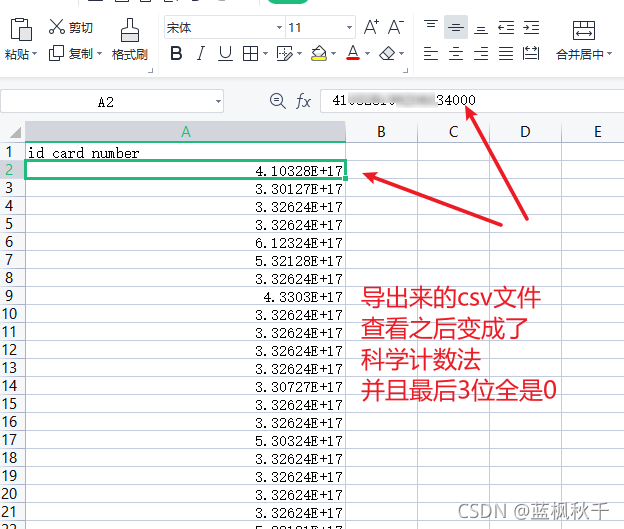Click cell showing 3.30727E+17

pyautogui.click(x=185, y=387)
